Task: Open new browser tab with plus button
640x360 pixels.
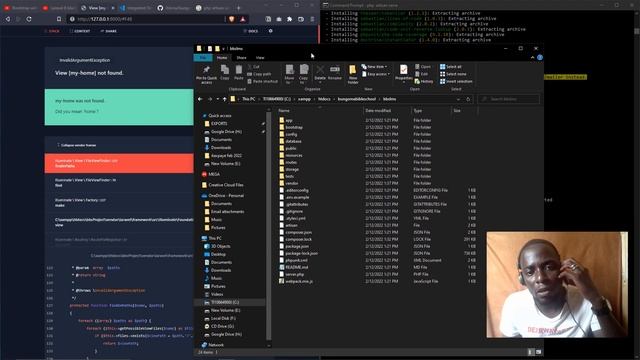Action: (239, 8)
